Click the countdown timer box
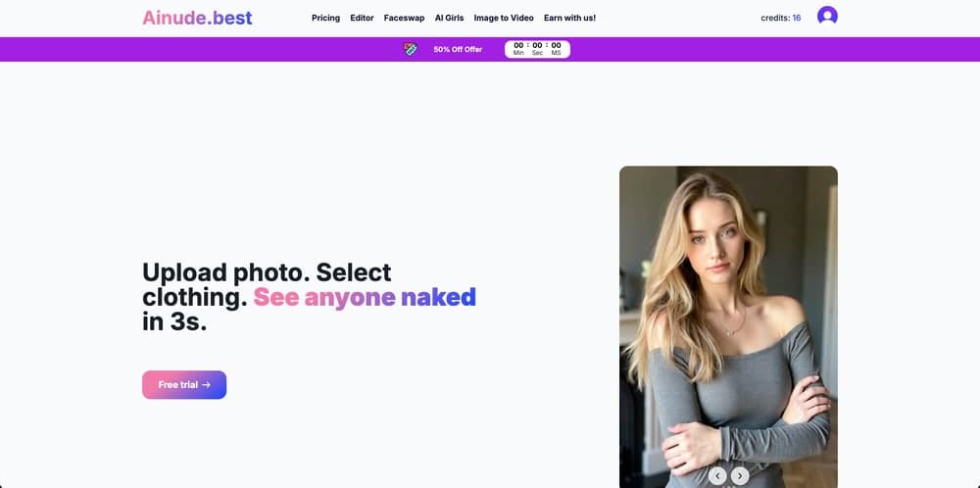The width and height of the screenshot is (980, 488). [537, 49]
